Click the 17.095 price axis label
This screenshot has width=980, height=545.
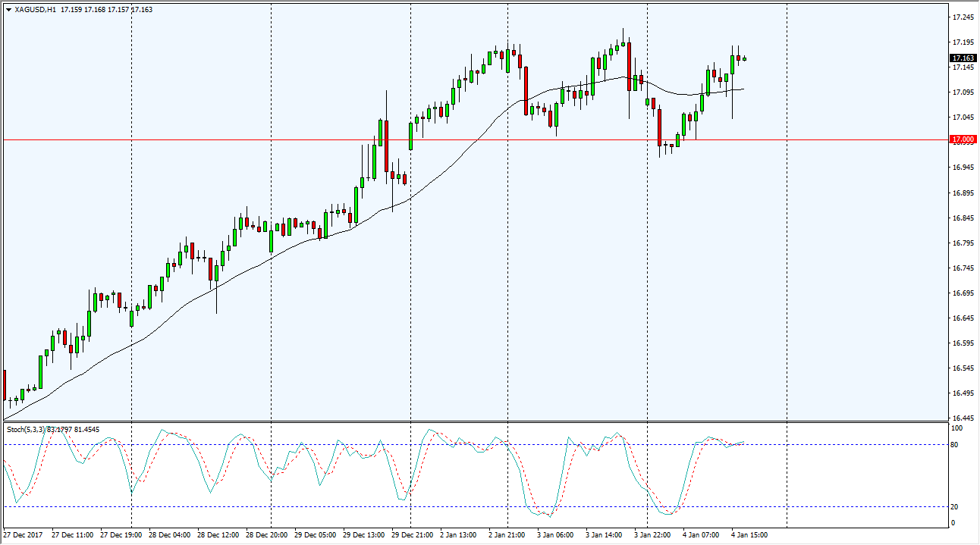click(963, 92)
